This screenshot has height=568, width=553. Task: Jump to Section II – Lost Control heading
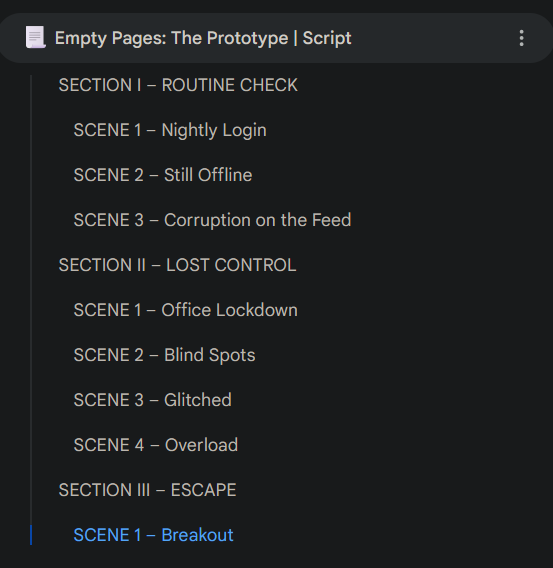(177, 265)
